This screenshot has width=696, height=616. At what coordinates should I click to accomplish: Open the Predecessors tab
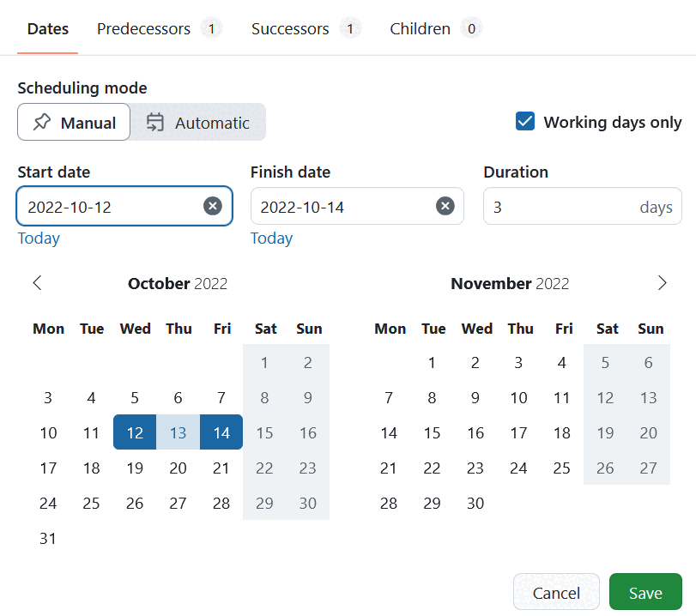[x=142, y=27]
